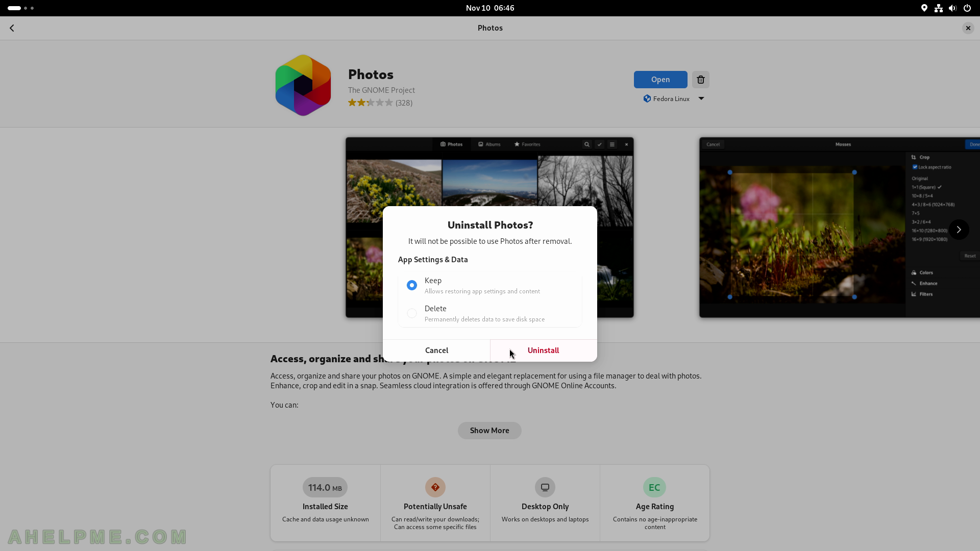Expand description with Show More
Screen dimensions: 980x551
point(489,431)
